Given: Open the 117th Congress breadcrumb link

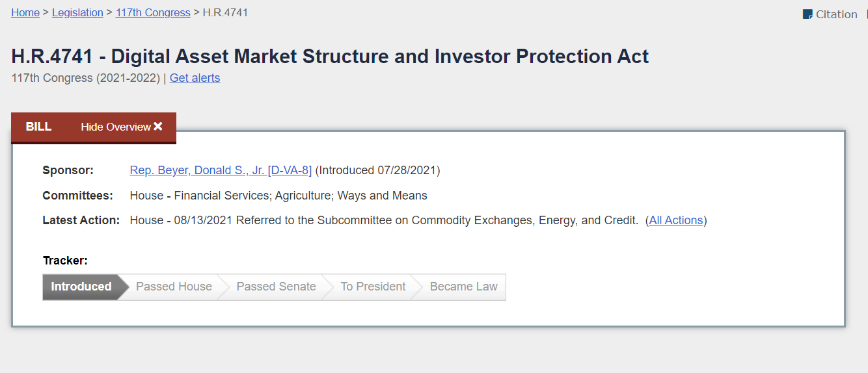Looking at the screenshot, I should 153,12.
